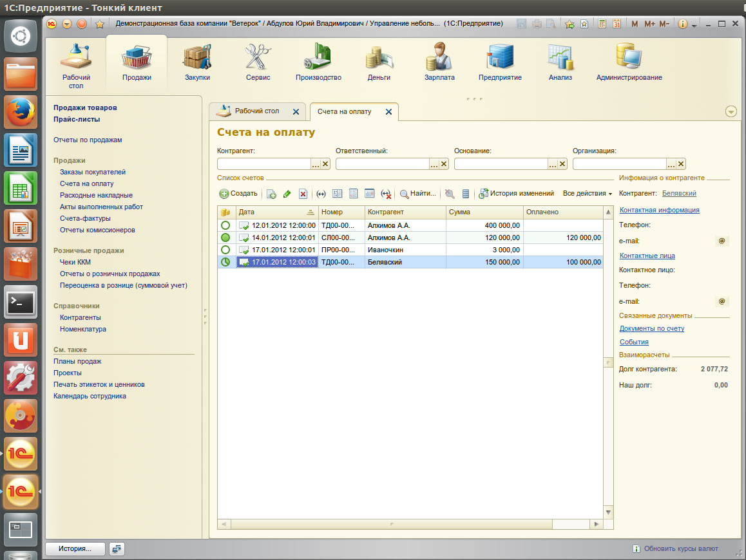
Task: Open История изменений
Action: [516, 193]
